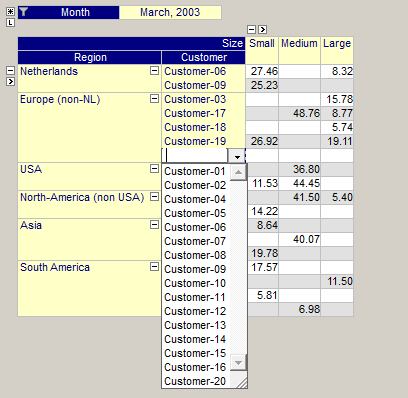Viewport: 408px width, 398px height.
Task: Click Customer-18 row label
Action: [195, 127]
